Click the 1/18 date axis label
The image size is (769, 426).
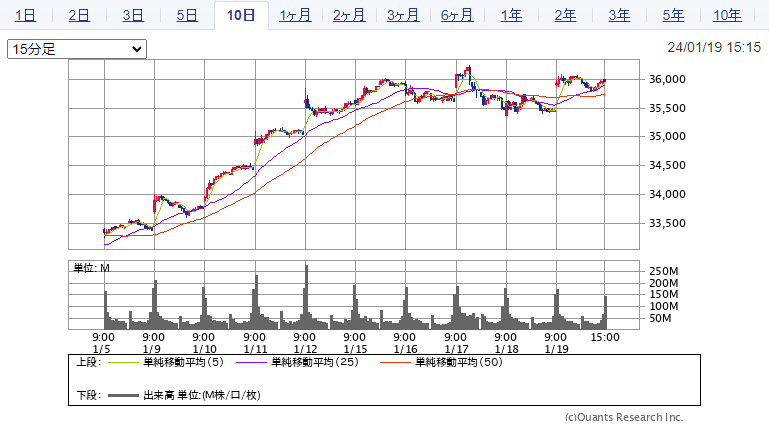coord(507,349)
